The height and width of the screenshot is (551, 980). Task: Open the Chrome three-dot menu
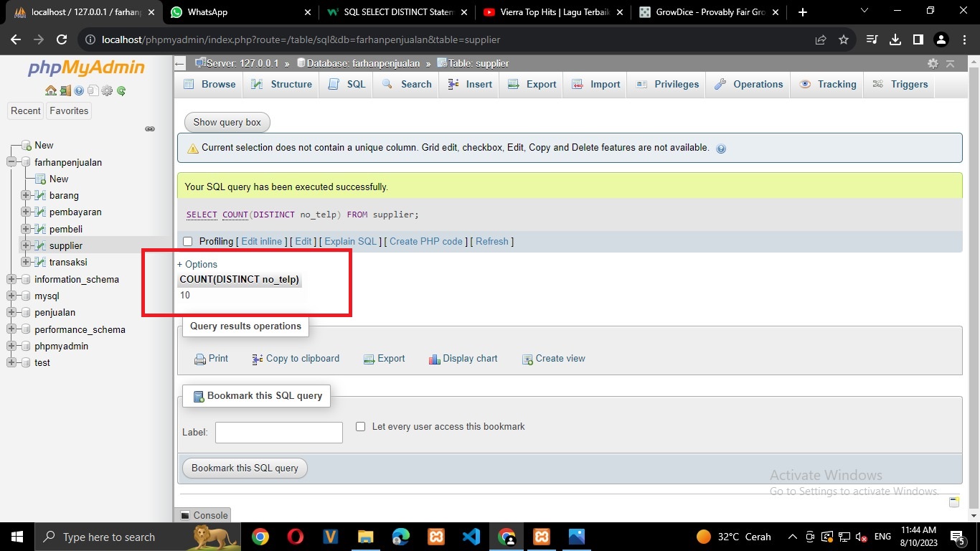click(x=964, y=39)
